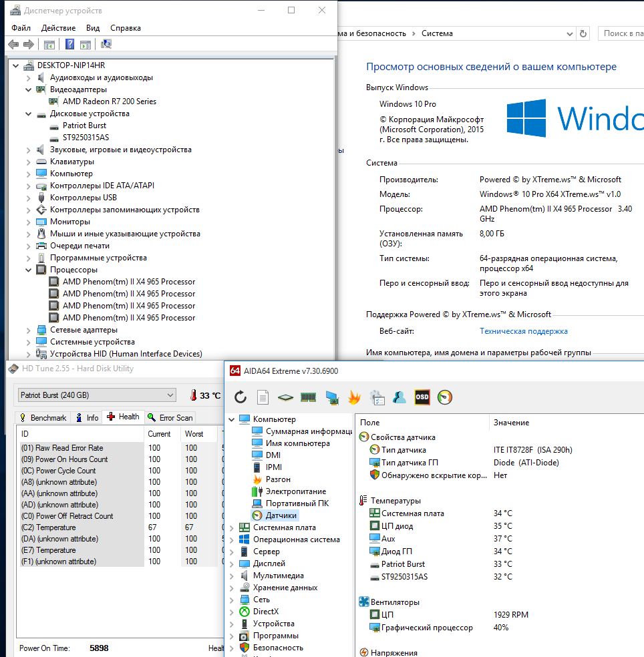Click the blue help icon in Device Manager

click(x=69, y=45)
